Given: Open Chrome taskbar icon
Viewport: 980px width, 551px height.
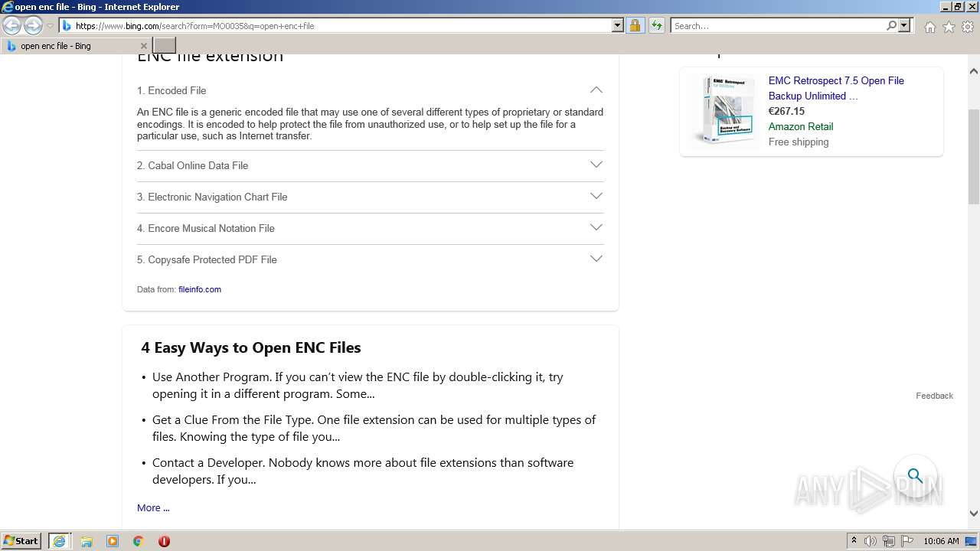Looking at the screenshot, I should pos(138,541).
